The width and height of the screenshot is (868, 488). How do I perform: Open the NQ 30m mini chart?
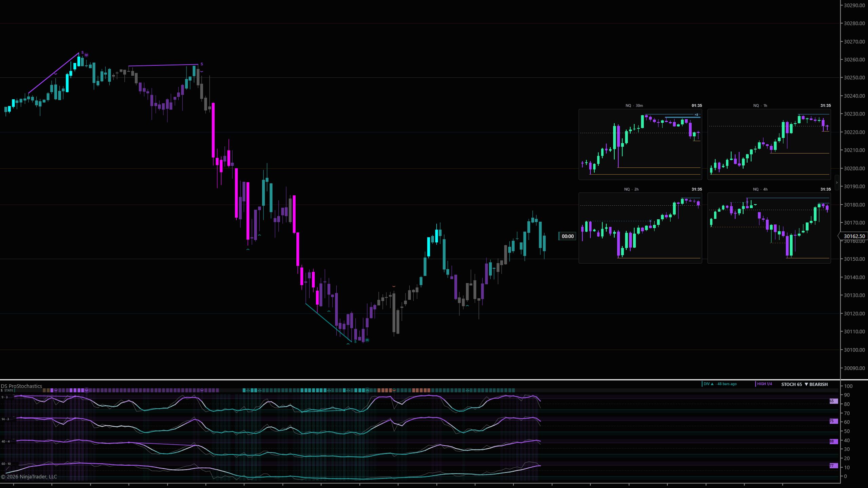click(640, 144)
